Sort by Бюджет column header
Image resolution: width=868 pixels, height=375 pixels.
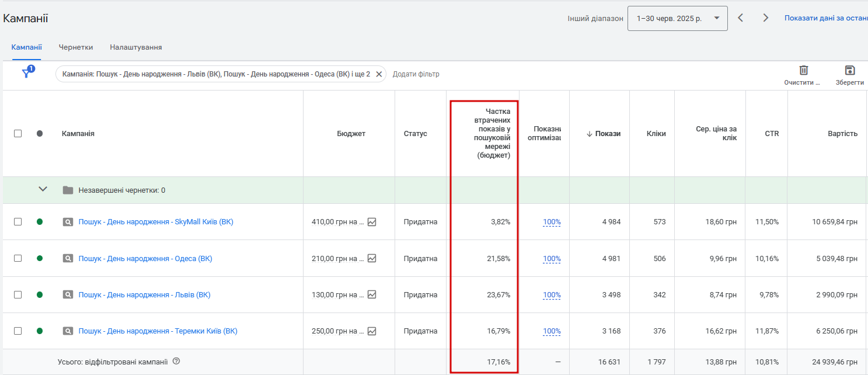coord(351,134)
